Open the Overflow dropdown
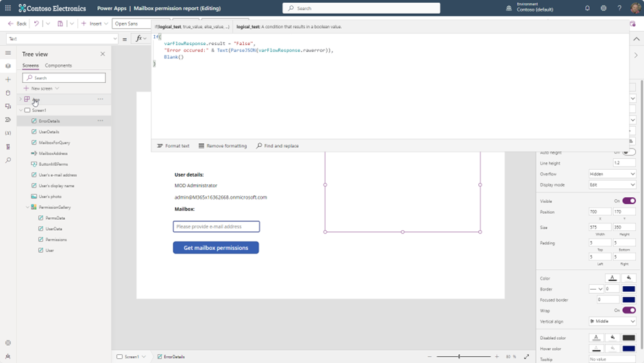The height and width of the screenshot is (363, 644). pyautogui.click(x=612, y=174)
